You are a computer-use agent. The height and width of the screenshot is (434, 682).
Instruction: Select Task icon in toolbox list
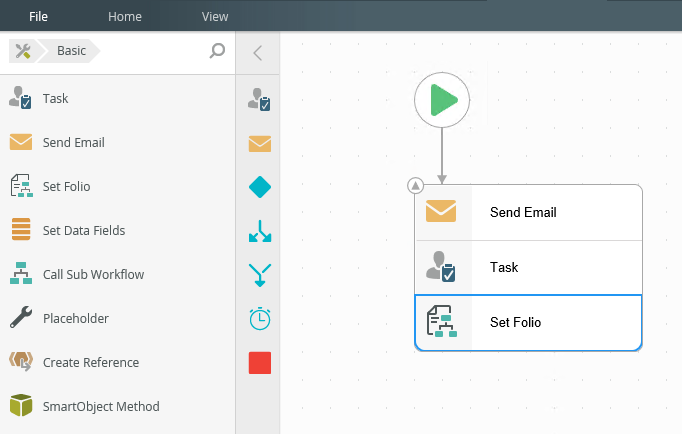pos(20,98)
